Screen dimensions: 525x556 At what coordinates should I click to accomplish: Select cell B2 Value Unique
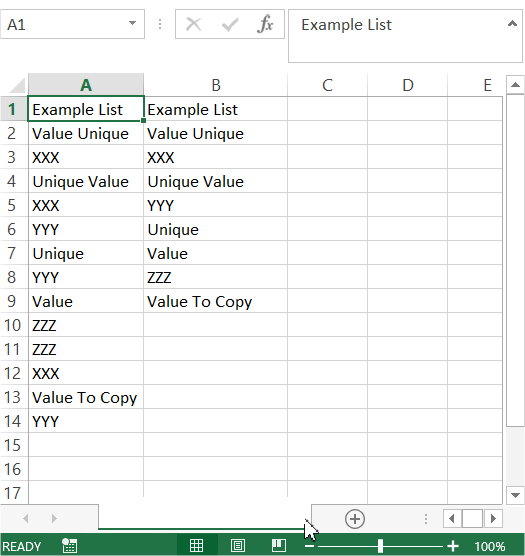pos(216,133)
